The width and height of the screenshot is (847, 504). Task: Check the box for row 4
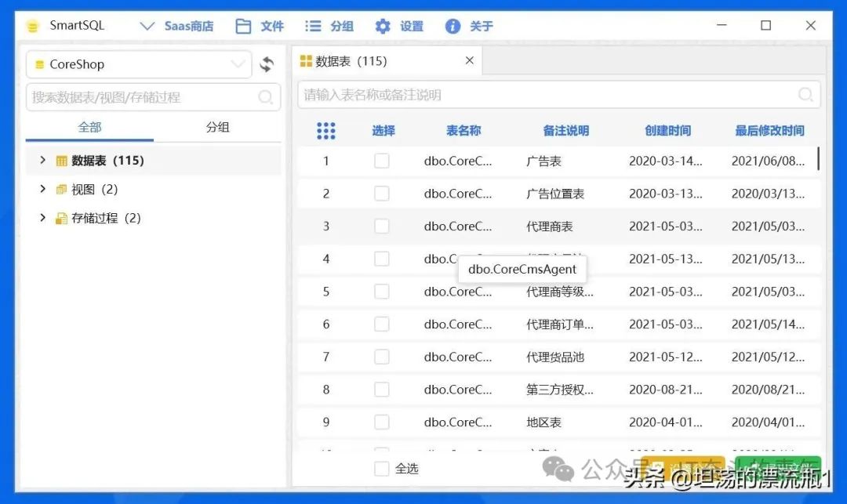(x=382, y=259)
